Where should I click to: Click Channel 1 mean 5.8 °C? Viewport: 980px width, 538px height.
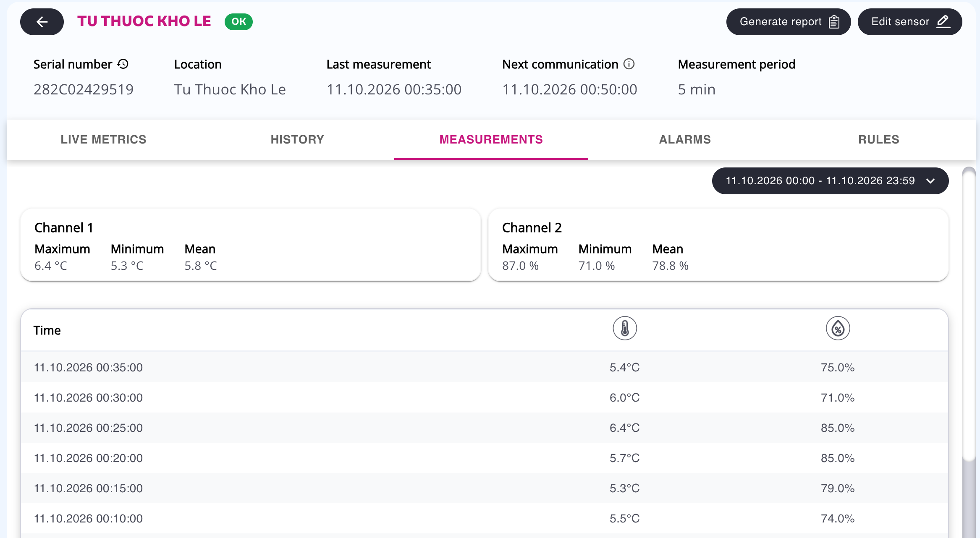[x=201, y=266]
